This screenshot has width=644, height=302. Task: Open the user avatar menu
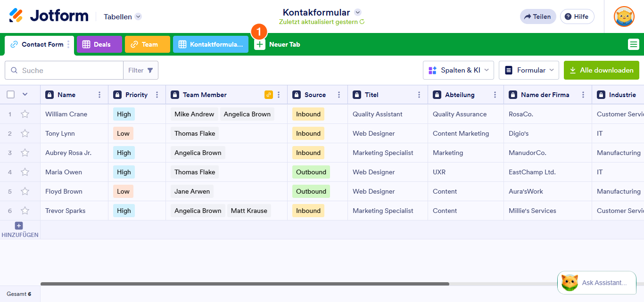(624, 16)
